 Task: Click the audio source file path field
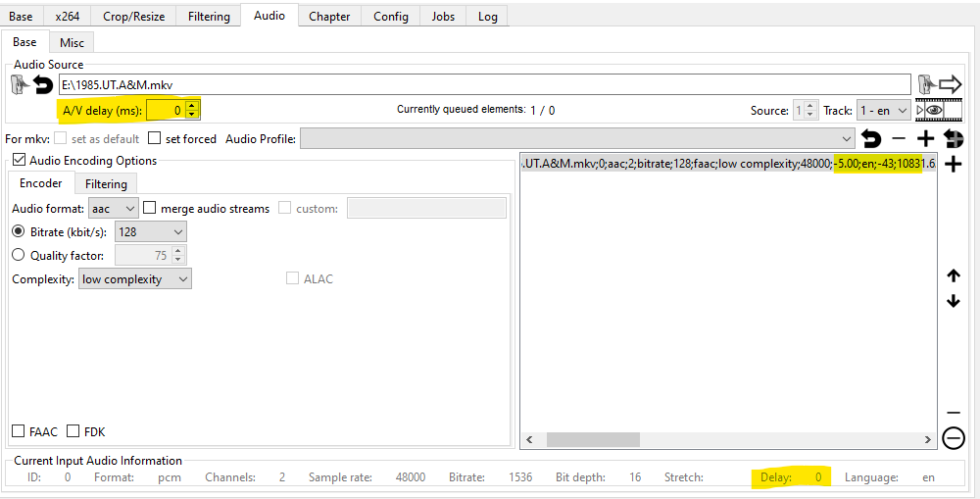pyautogui.click(x=484, y=84)
